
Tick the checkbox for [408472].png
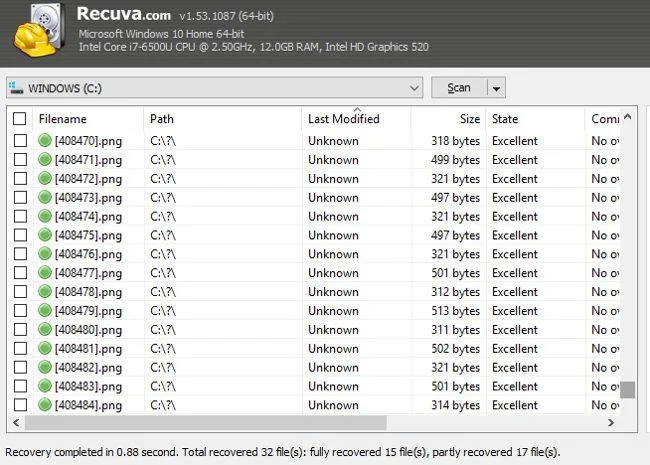click(x=20, y=179)
